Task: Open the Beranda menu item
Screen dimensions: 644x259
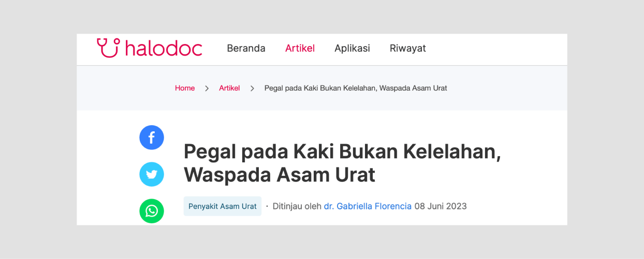Action: click(x=246, y=48)
